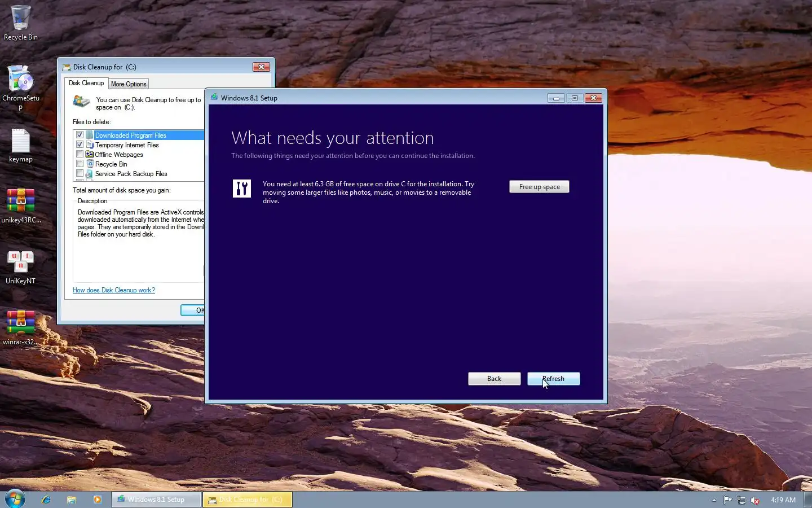Screen dimensions: 812x508
Task: Select the unikey43RC archive icon
Action: tap(21, 206)
